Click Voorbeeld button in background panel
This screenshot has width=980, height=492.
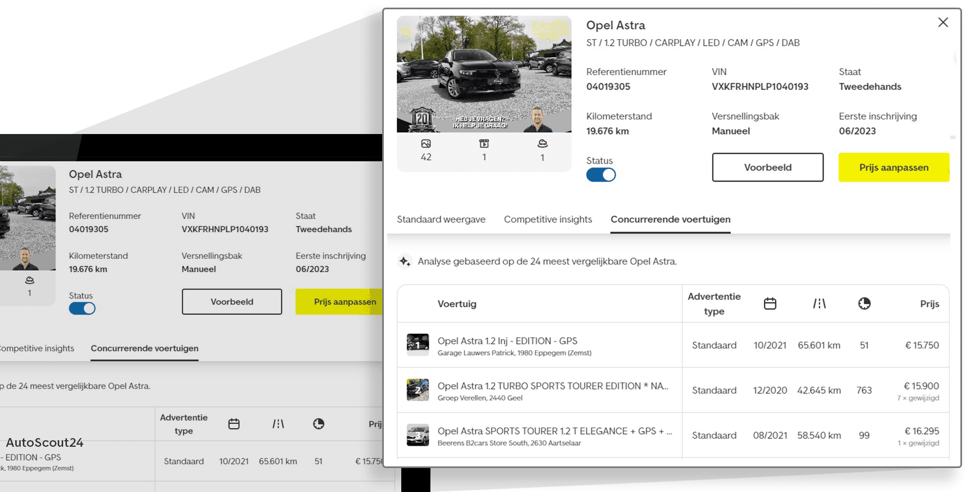pyautogui.click(x=232, y=302)
